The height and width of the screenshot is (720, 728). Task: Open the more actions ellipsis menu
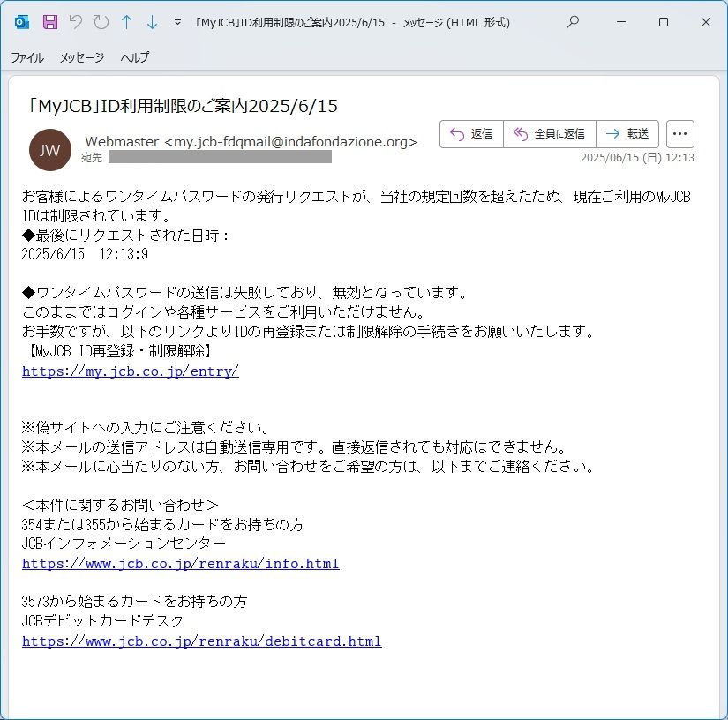click(680, 134)
